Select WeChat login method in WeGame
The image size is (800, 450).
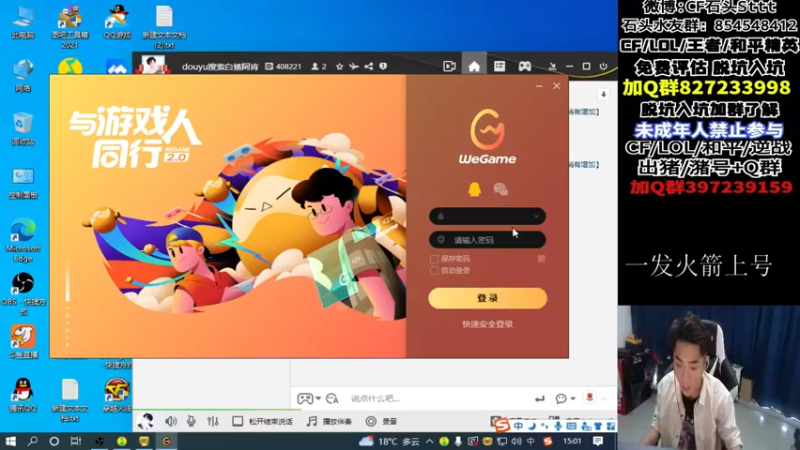pos(501,189)
